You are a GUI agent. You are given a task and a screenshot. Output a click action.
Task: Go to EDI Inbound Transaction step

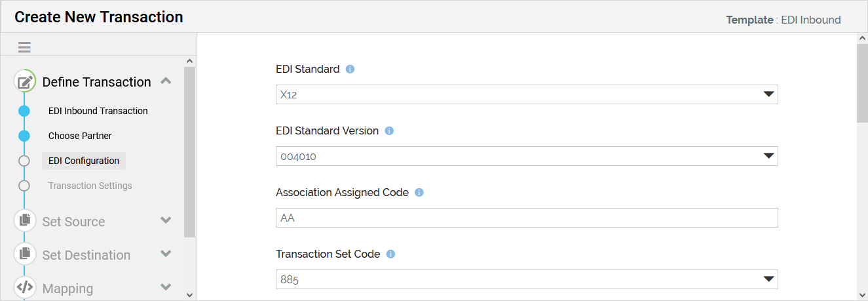(x=98, y=111)
